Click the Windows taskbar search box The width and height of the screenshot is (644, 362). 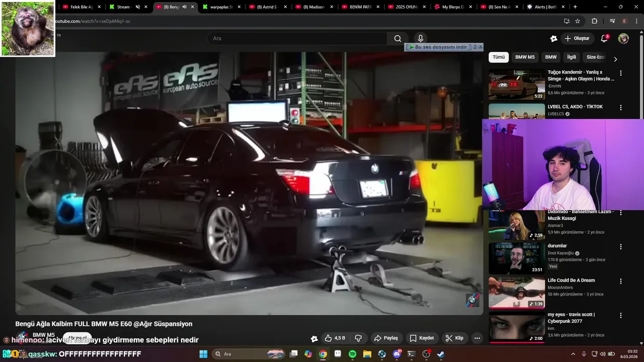click(249, 354)
